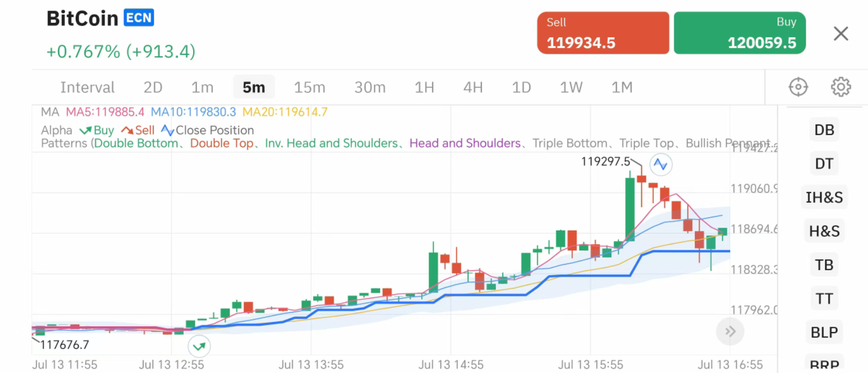Click the Buy button at 120059.5
Image resolution: width=868 pixels, height=373 pixels.
point(740,33)
